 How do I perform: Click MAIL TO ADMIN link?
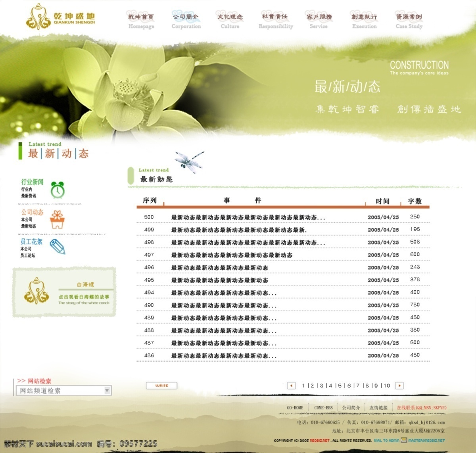click(x=386, y=440)
